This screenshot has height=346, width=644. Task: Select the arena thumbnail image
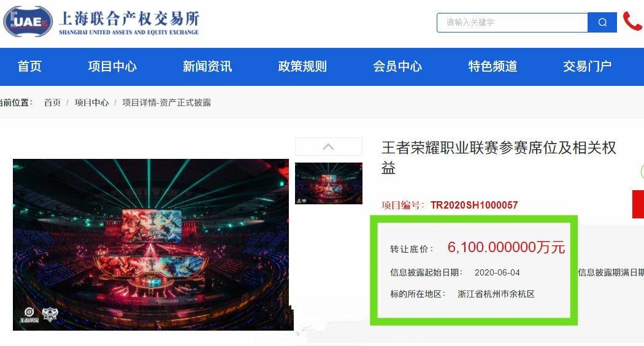[x=329, y=183]
